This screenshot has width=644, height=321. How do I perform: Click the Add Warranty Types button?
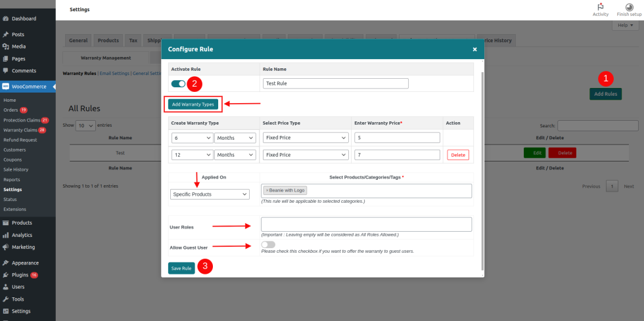pos(193,104)
